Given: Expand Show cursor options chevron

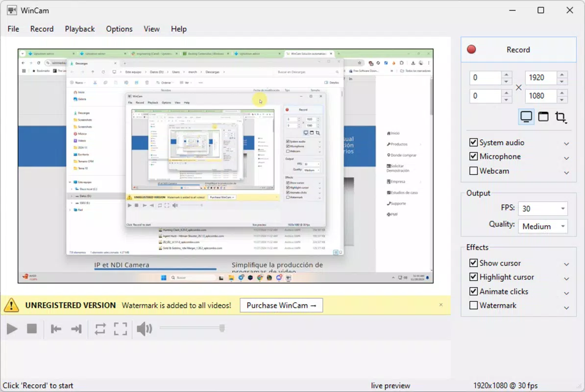Looking at the screenshot, I should (x=566, y=265).
